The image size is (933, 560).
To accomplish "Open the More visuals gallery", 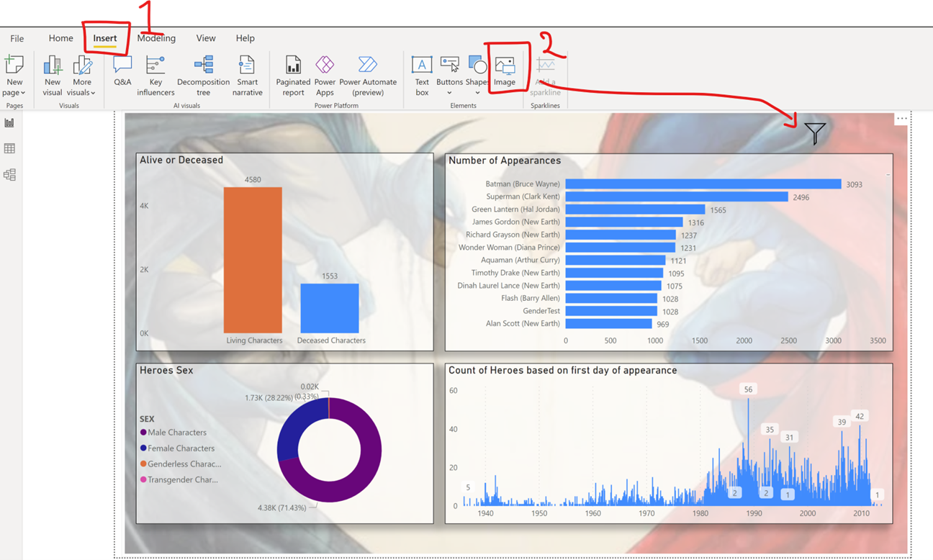I will pos(82,66).
